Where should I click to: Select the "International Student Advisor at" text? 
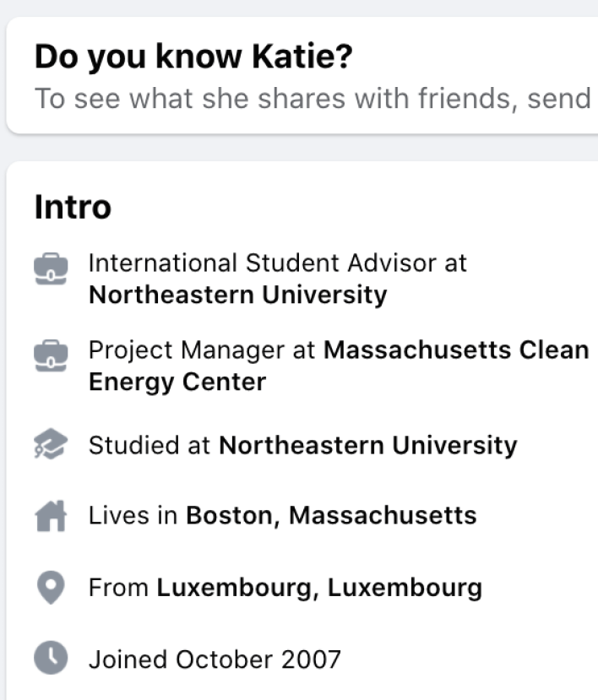(x=277, y=263)
